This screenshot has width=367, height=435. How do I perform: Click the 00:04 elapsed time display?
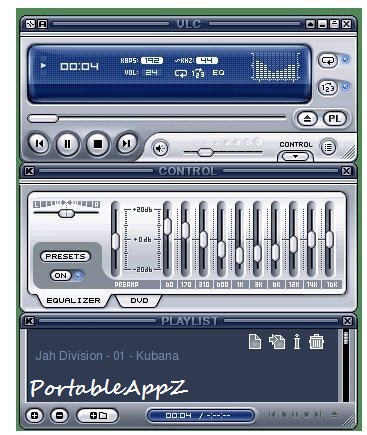click(x=79, y=66)
